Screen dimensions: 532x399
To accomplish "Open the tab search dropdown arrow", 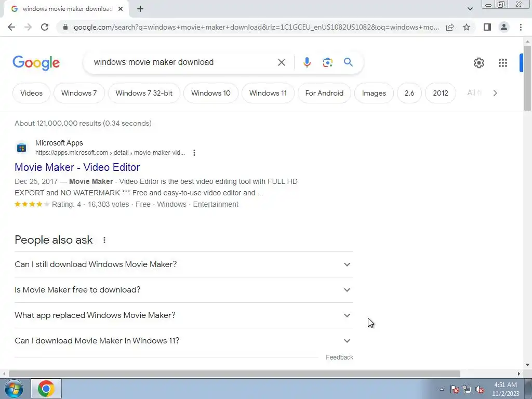I will pos(470,9).
